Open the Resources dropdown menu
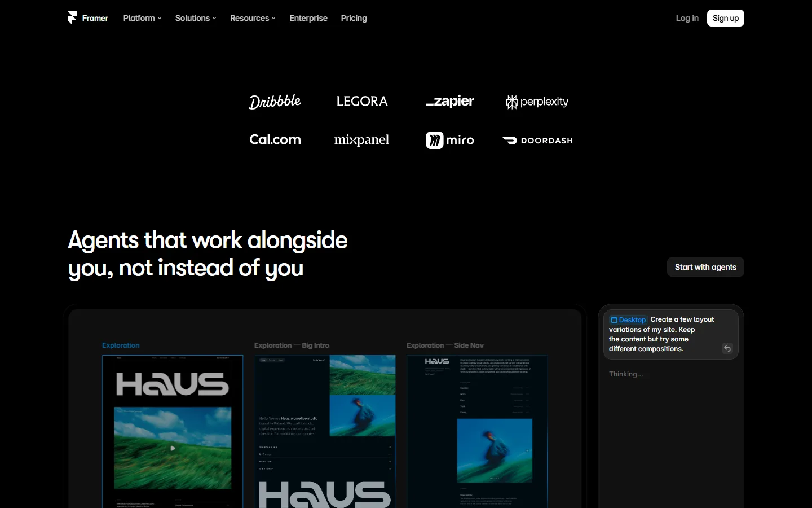This screenshot has height=508, width=812. [x=253, y=18]
